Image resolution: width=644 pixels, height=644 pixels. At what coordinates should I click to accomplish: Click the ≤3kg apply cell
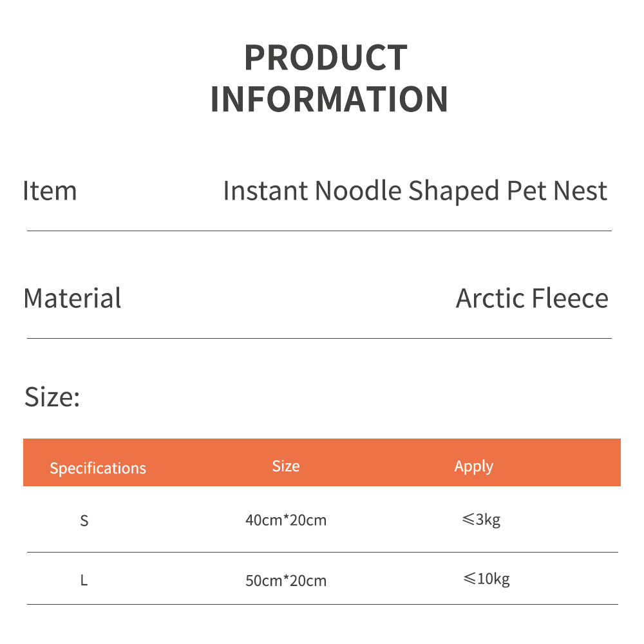tap(481, 519)
